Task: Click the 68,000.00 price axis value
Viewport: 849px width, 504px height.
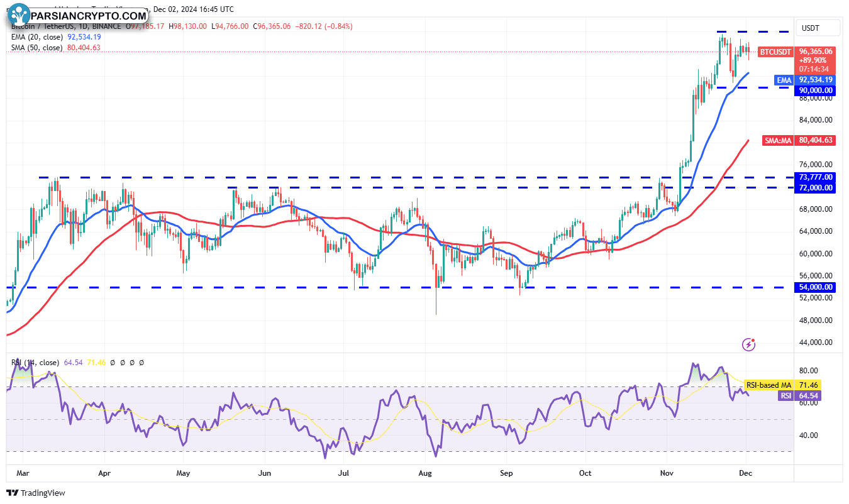Action: tap(816, 209)
